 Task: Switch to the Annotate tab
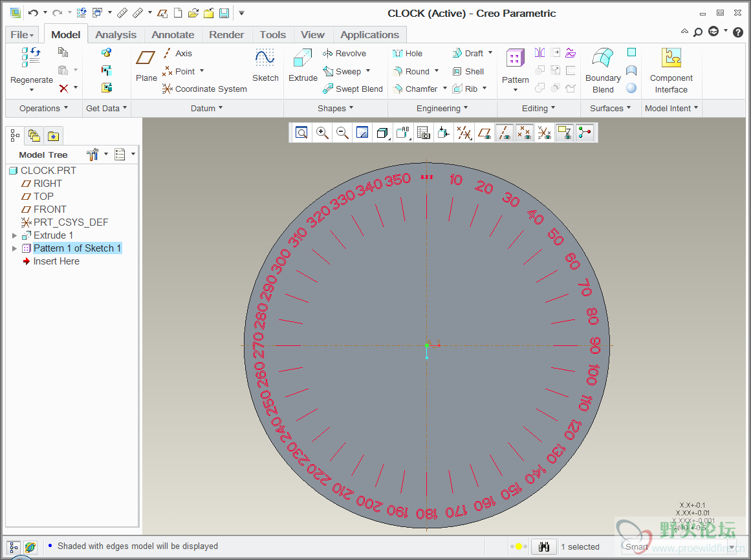coord(173,34)
